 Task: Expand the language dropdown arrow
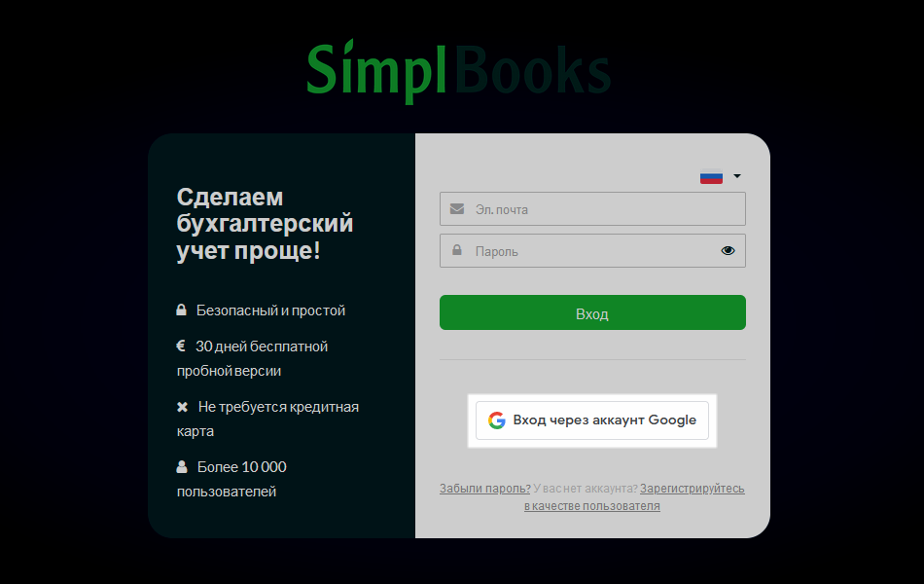click(736, 176)
